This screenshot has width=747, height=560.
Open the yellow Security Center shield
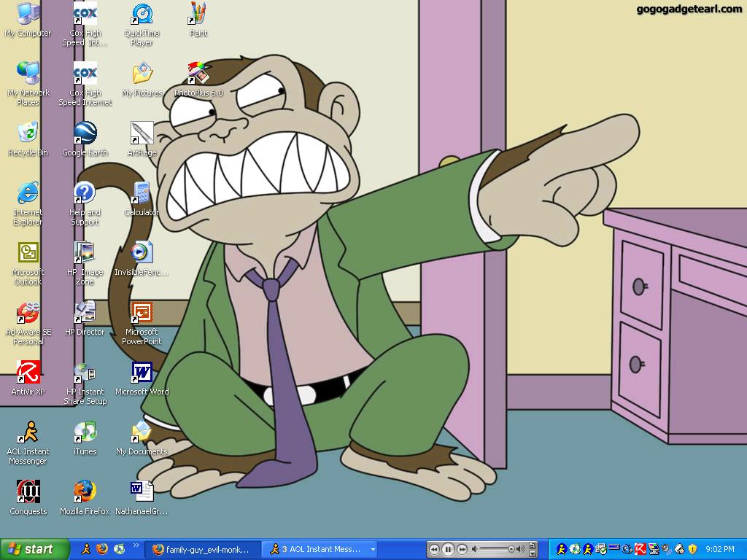693,549
